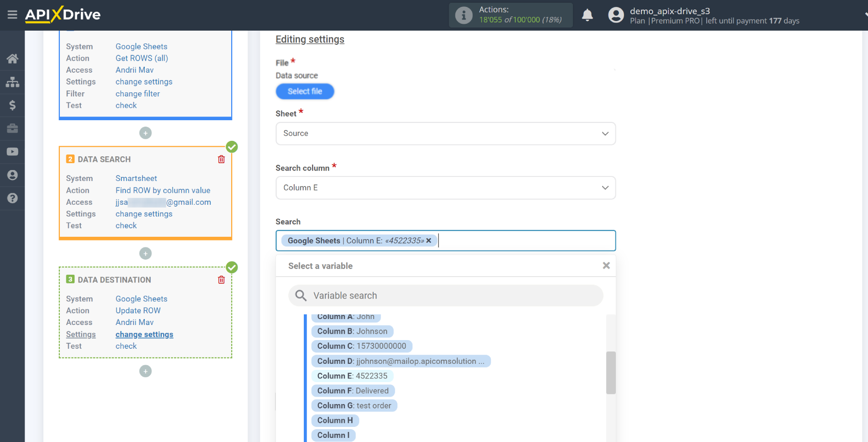Image resolution: width=868 pixels, height=442 pixels.
Task: Select variable Column F: Delivered
Action: (x=353, y=391)
